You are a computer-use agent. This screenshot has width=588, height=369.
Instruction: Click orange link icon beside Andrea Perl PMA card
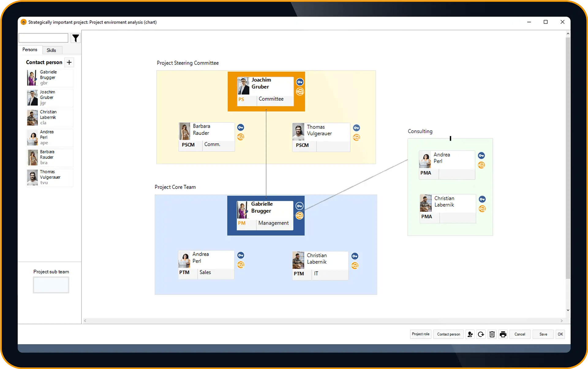(x=481, y=165)
